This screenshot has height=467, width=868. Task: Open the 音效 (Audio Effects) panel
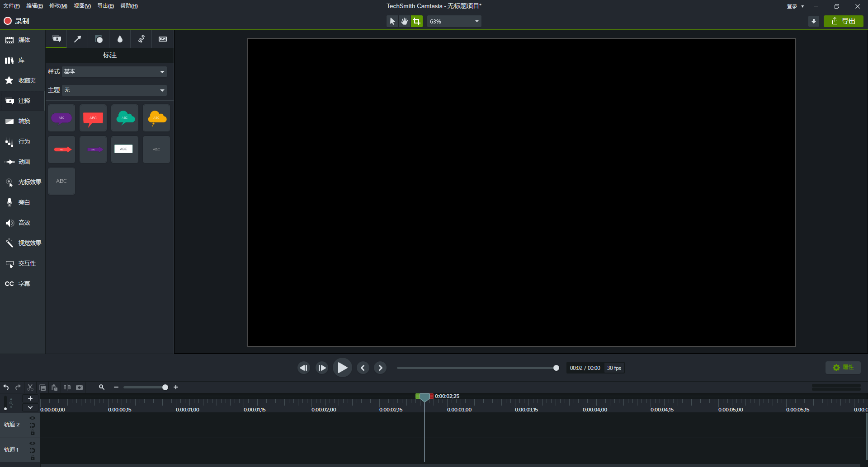tap(23, 223)
